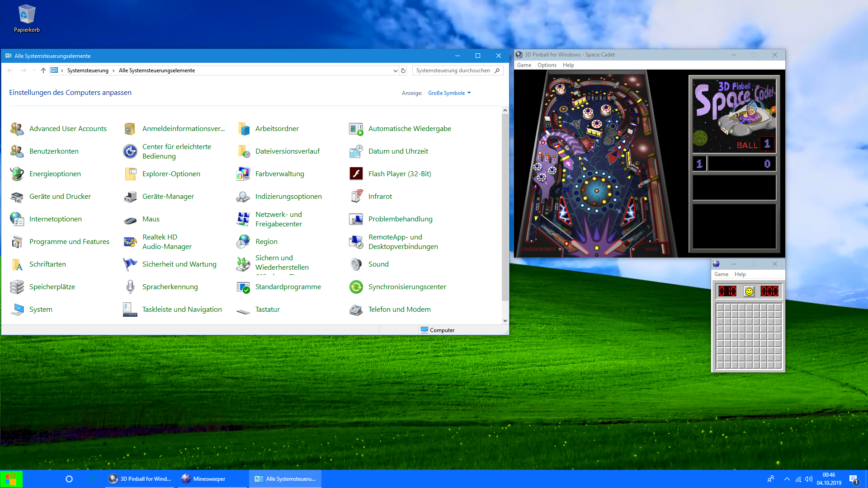Open the Region globe icon

(243, 242)
